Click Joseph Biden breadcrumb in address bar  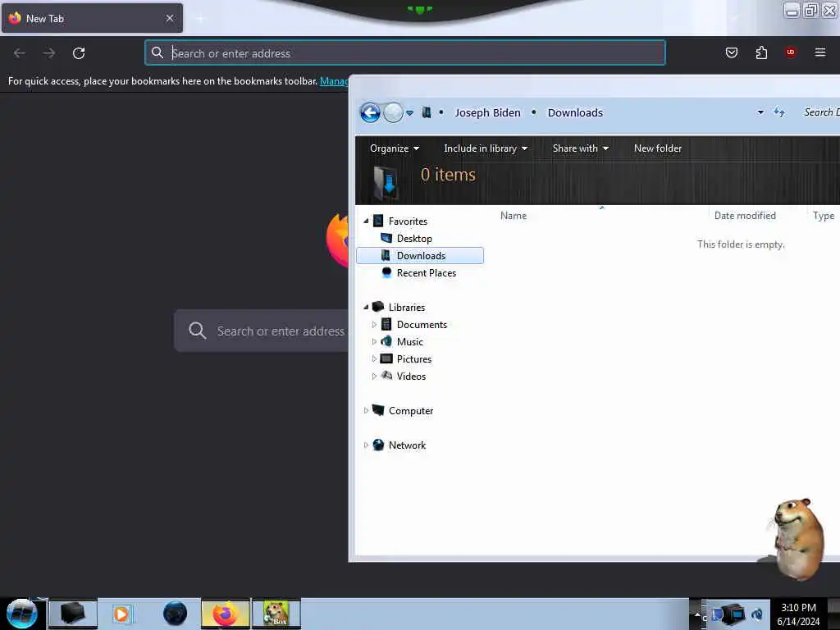click(x=487, y=112)
